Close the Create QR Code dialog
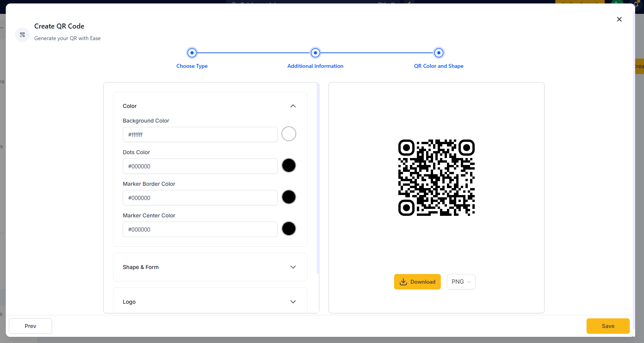 coord(619,19)
